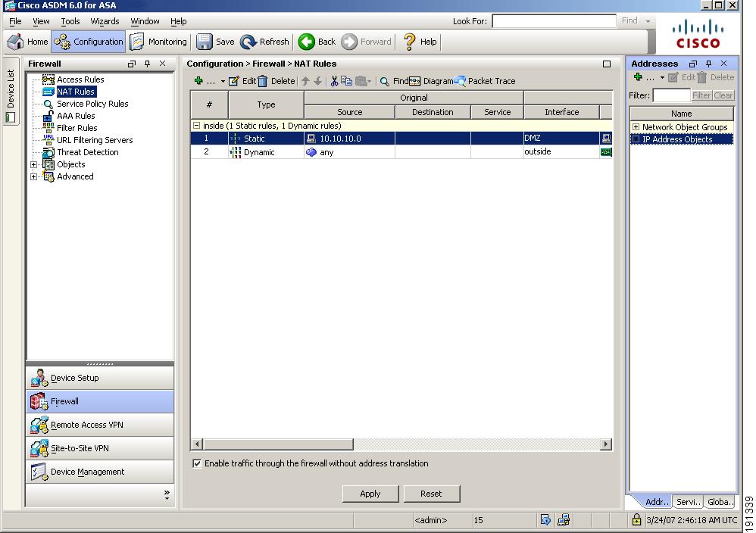Viewport: 756px width, 533px height.
Task: Reset the NAT rule changes
Action: pyautogui.click(x=431, y=494)
